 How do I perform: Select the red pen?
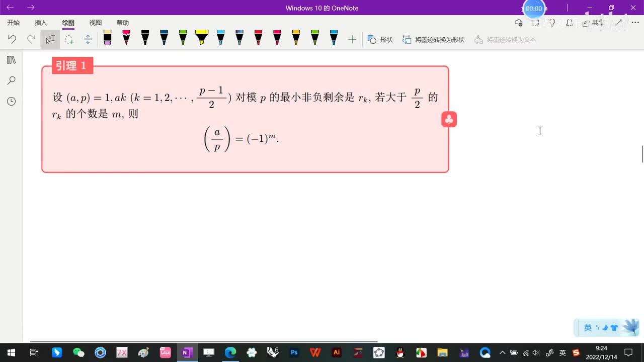coord(258,38)
